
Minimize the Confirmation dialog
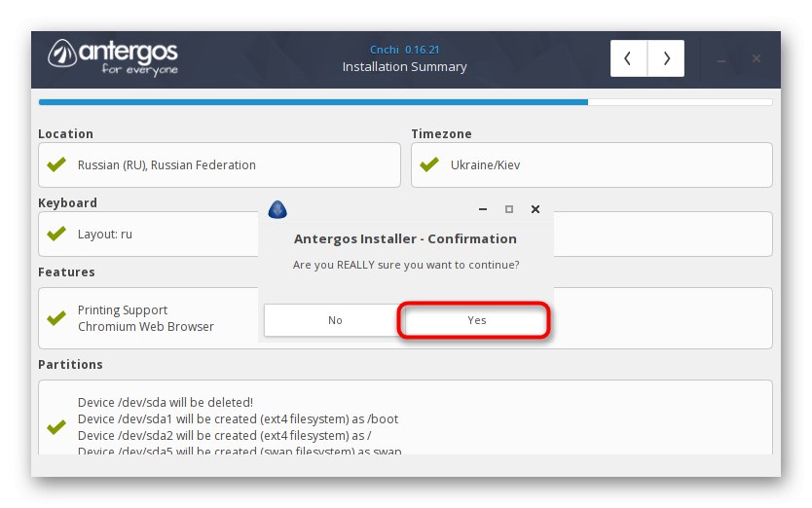point(483,209)
